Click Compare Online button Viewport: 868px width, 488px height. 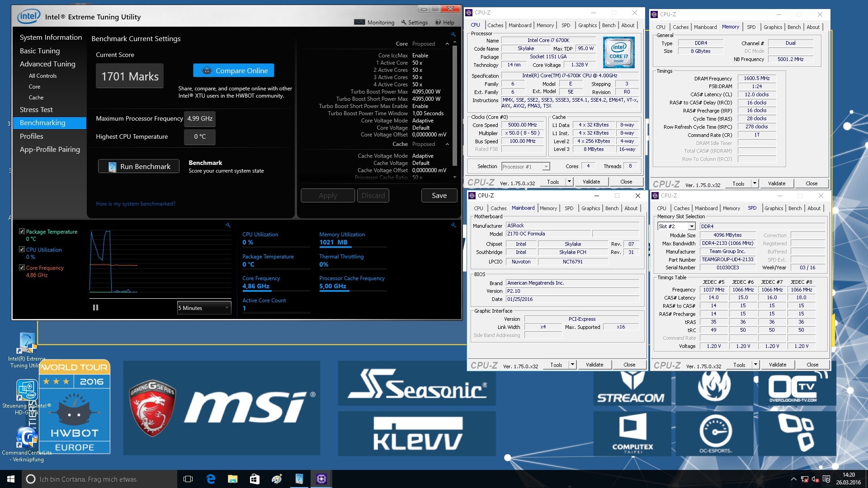tap(234, 70)
